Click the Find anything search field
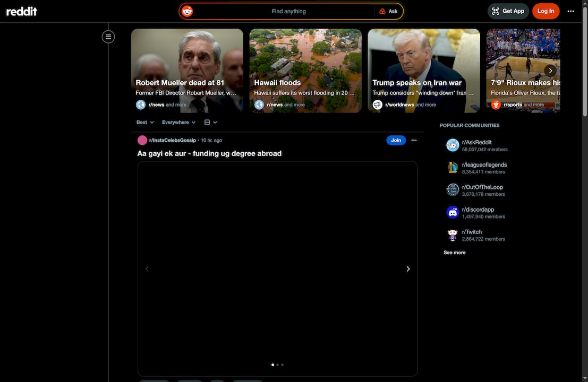This screenshot has width=588, height=382. [289, 11]
